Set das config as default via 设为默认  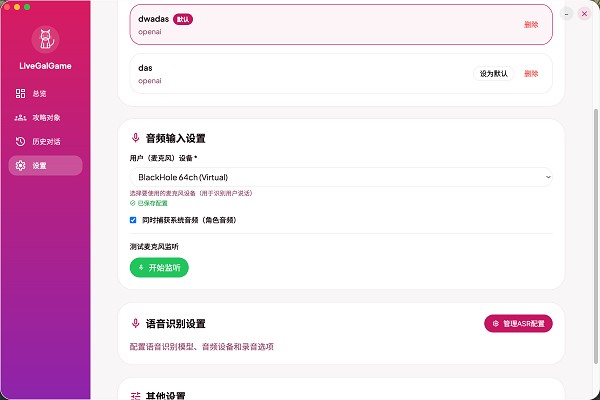491,73
